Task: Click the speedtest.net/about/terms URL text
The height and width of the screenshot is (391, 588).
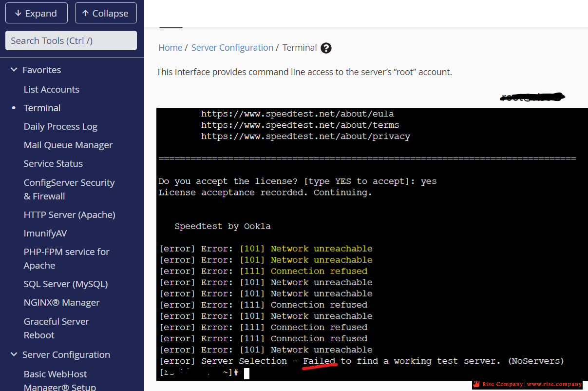Action: pyautogui.click(x=300, y=125)
